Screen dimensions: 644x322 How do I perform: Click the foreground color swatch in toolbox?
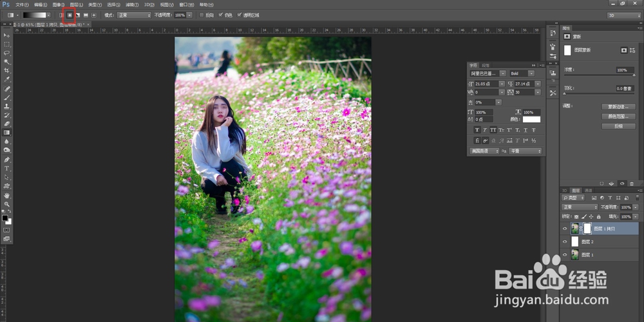5,218
